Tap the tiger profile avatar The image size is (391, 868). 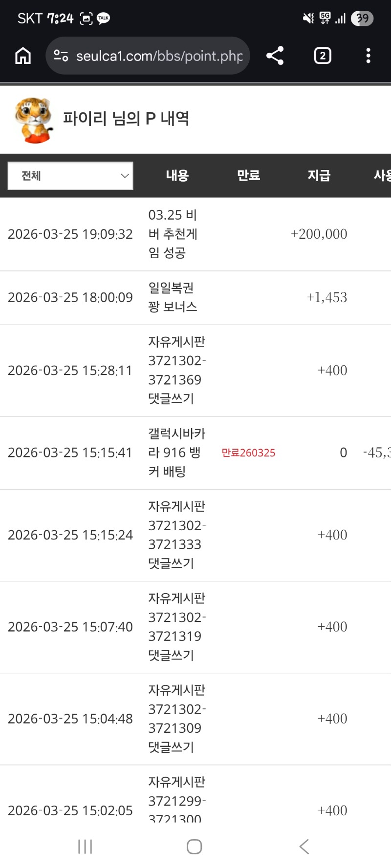coord(34,120)
